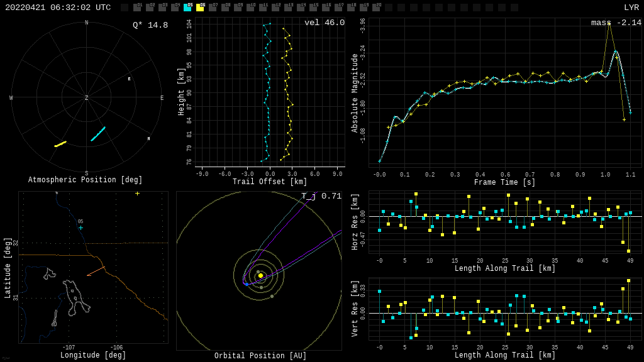Click the yellow station 06 color box
This screenshot has width=644, height=362.
tap(200, 8)
